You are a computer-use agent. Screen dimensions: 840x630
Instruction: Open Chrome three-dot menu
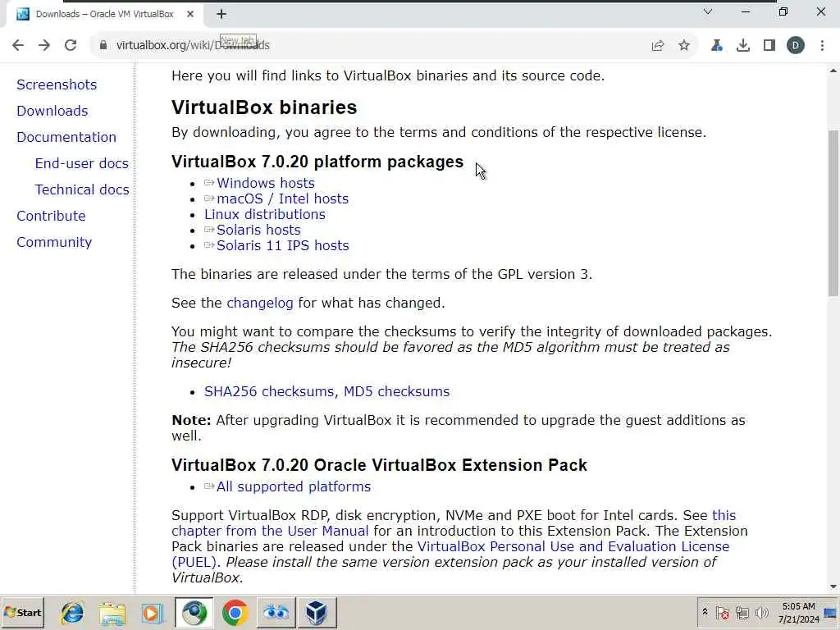click(822, 46)
